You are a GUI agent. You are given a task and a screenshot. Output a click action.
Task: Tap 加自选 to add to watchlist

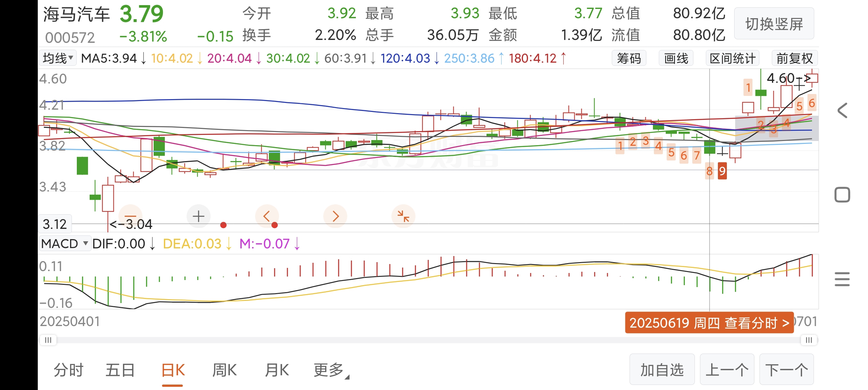(662, 370)
